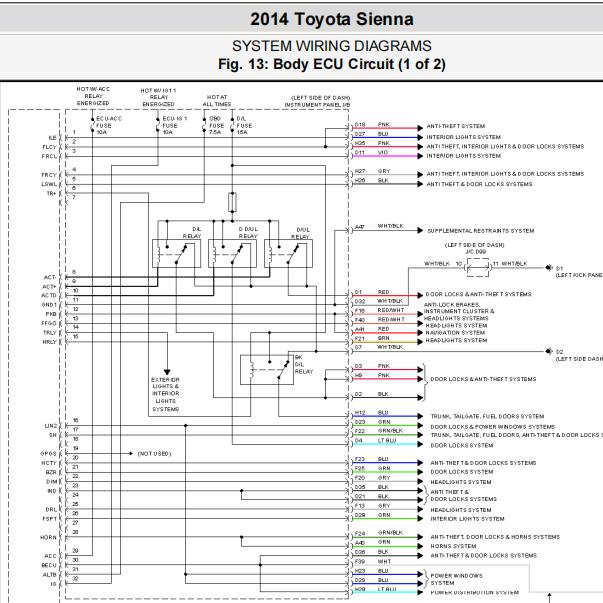Select the OBD FUSE 7.5A label
The width and height of the screenshot is (603, 603).
pos(217,125)
